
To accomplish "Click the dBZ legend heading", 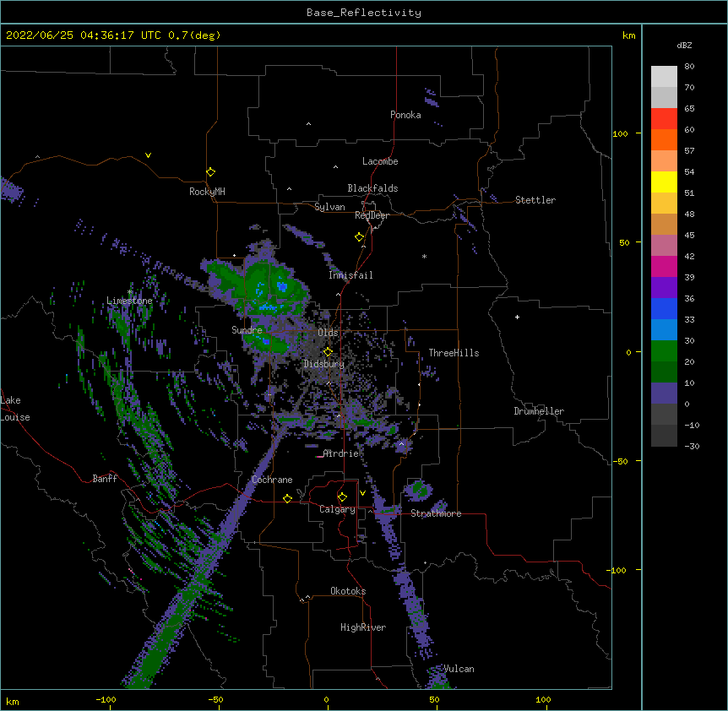I will click(684, 45).
